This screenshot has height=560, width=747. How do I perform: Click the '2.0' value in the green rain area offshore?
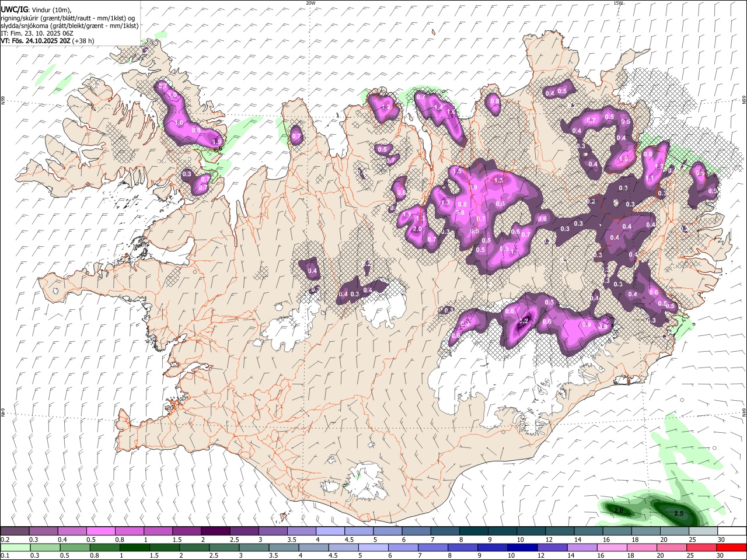tap(619, 510)
